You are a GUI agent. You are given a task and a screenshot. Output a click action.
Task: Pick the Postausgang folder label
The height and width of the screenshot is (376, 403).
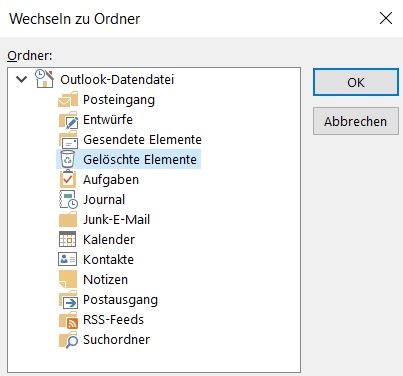click(120, 300)
